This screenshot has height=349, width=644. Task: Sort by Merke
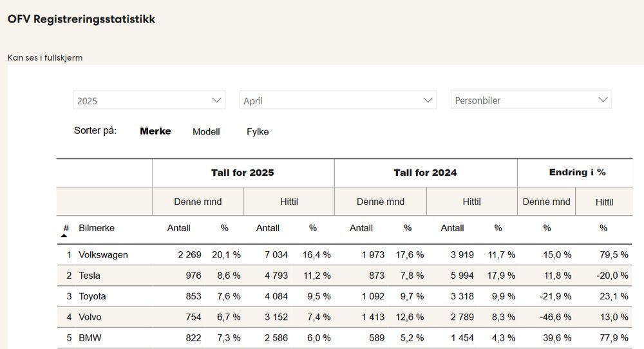tap(155, 131)
